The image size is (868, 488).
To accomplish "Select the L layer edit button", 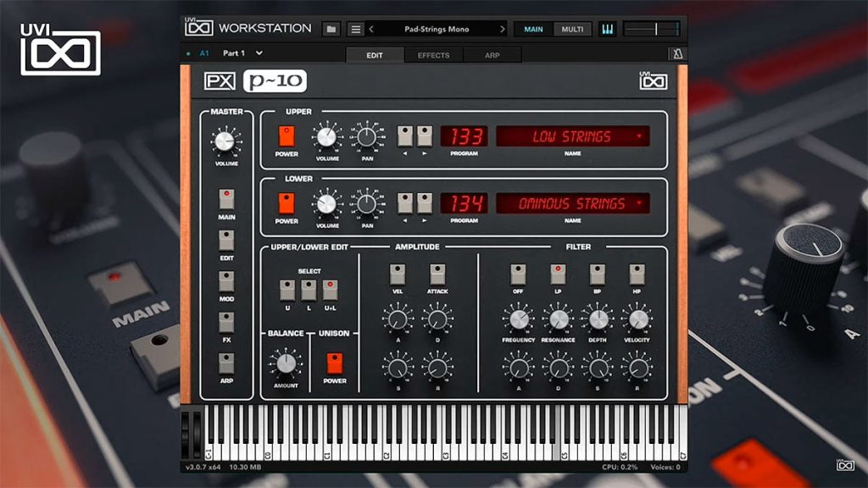I will [x=309, y=290].
